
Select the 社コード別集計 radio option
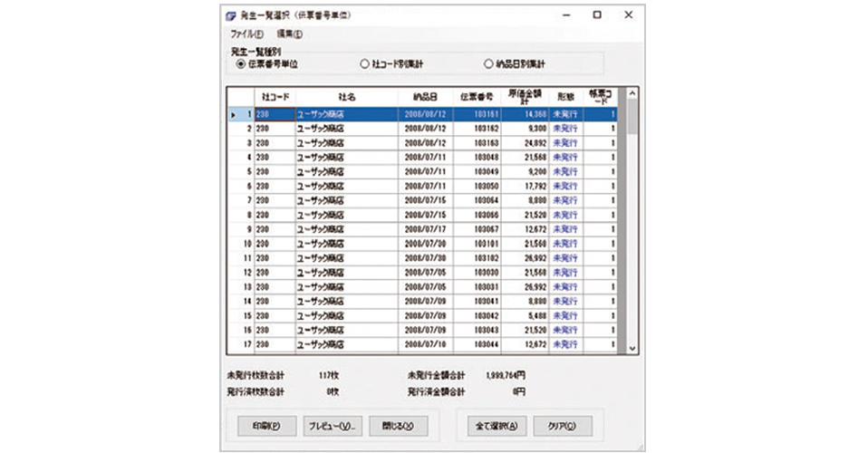click(365, 64)
